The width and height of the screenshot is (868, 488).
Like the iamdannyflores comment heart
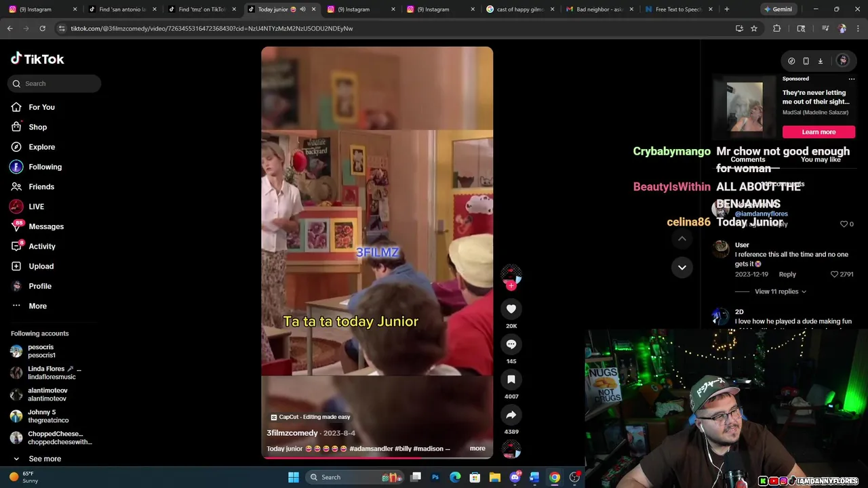[844, 224]
